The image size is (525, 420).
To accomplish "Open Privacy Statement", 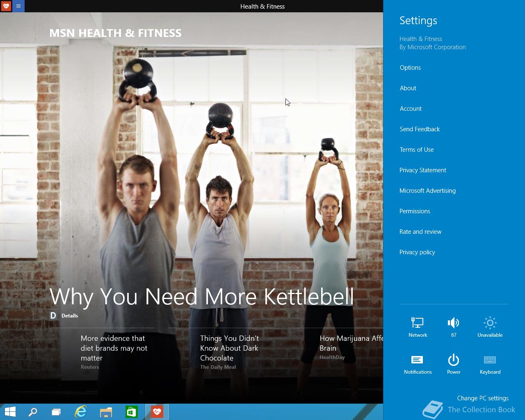I will (423, 170).
